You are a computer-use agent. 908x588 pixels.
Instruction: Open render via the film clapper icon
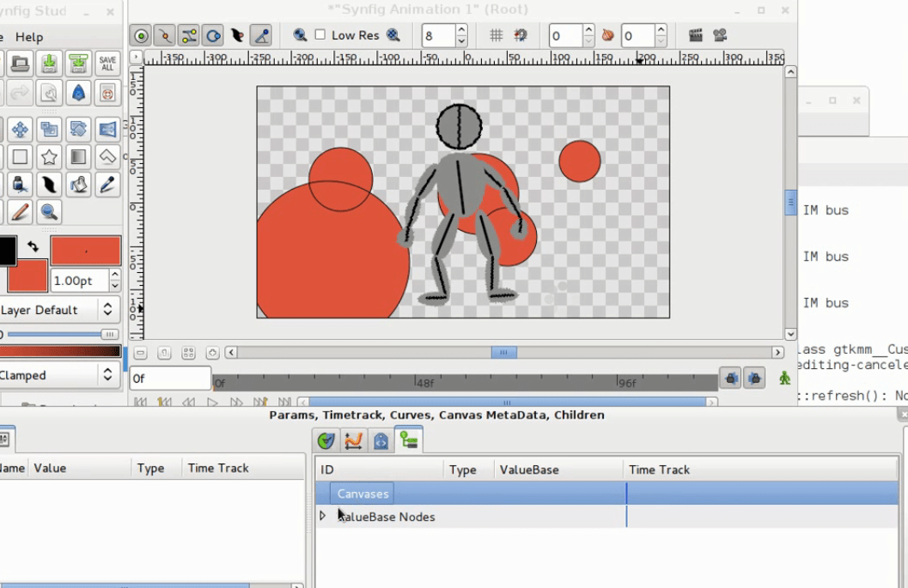tap(696, 35)
